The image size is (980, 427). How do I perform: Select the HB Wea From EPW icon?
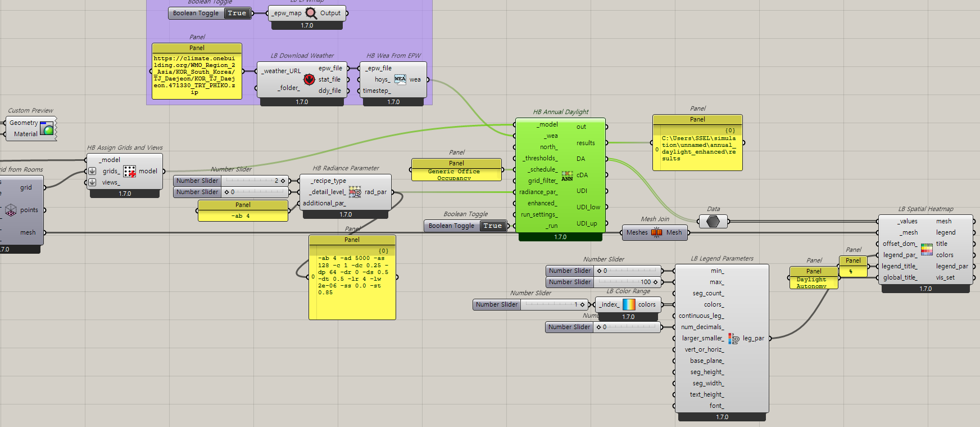(x=400, y=79)
